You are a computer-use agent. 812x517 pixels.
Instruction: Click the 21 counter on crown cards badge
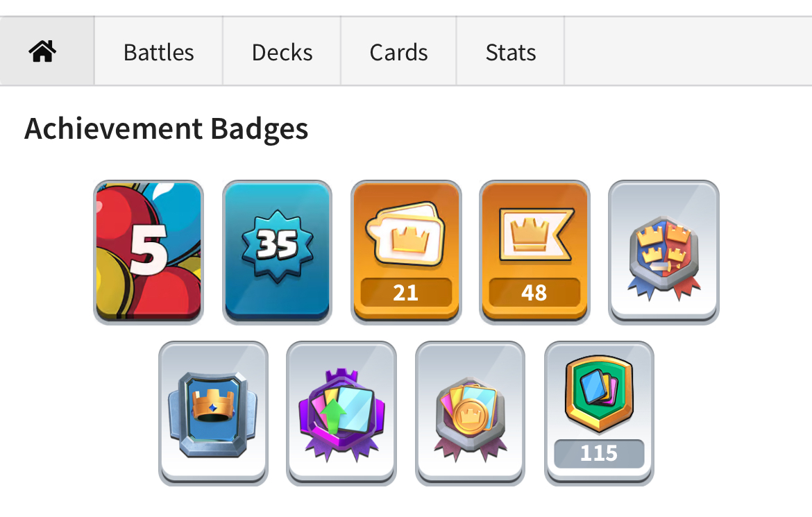coord(406,293)
